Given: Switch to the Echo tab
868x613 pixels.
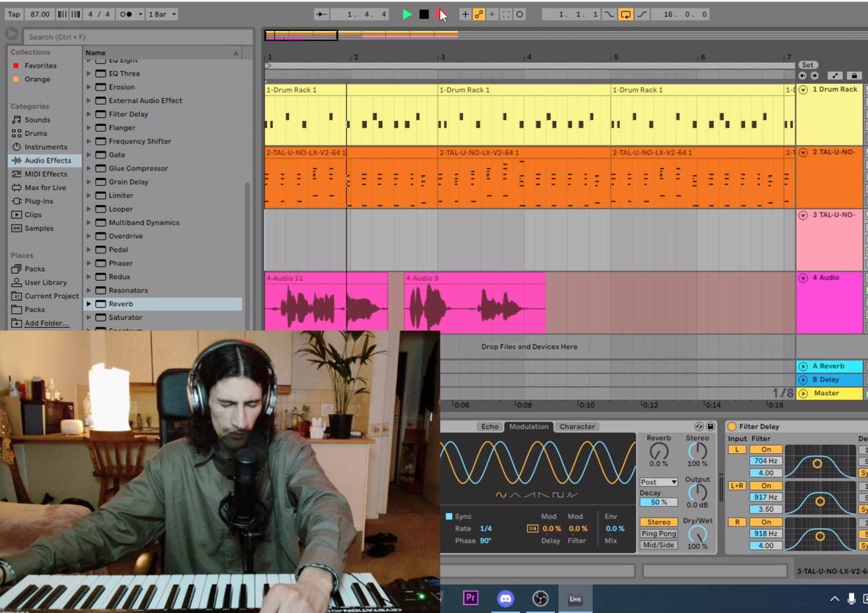Looking at the screenshot, I should pyautogui.click(x=490, y=426).
